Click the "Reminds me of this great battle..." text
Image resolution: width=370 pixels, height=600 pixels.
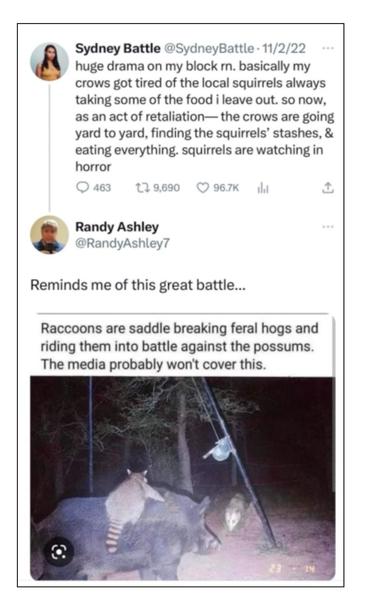tap(138, 285)
